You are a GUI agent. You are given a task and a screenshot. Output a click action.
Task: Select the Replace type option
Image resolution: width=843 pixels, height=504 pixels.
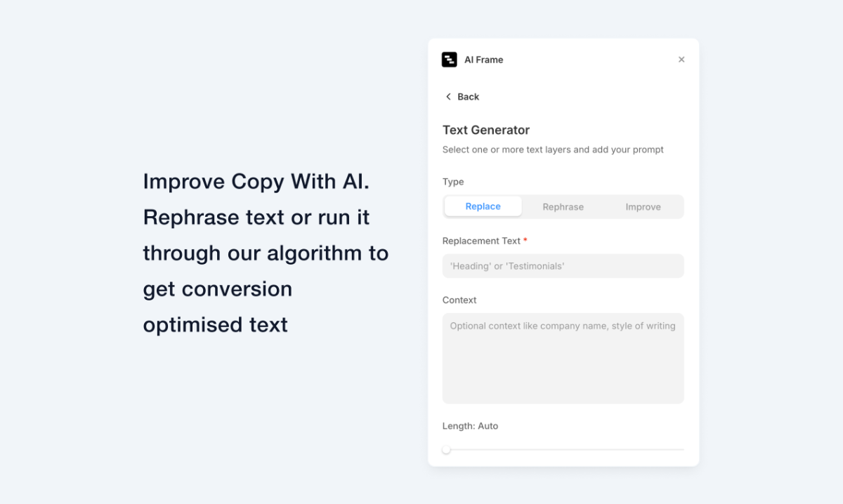click(x=483, y=206)
